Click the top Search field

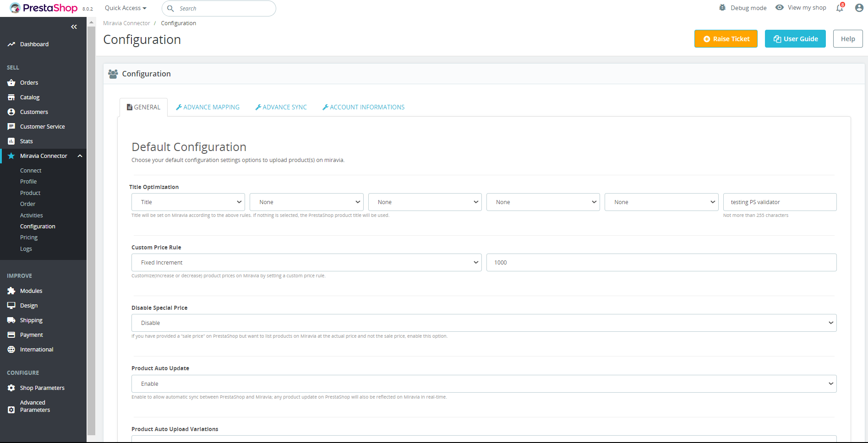click(219, 8)
